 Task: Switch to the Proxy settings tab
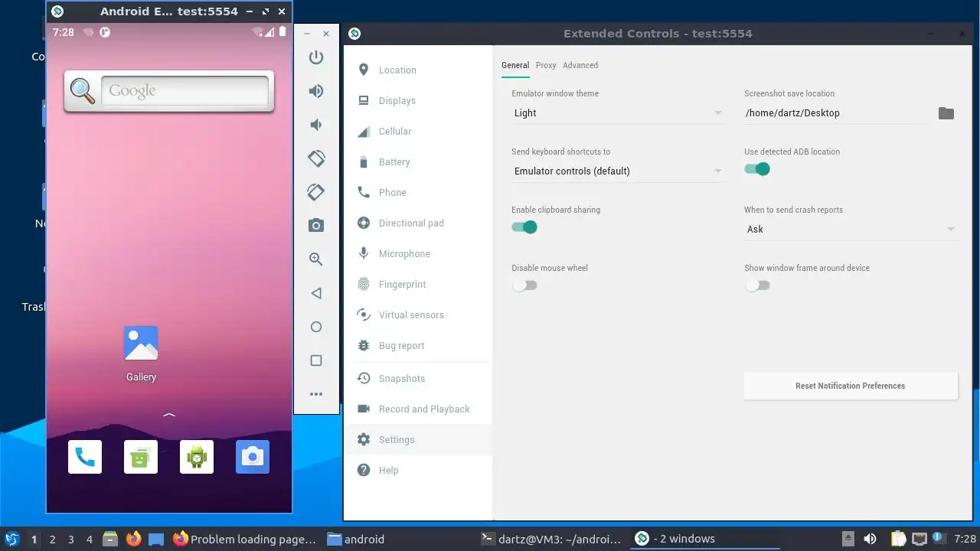[546, 65]
